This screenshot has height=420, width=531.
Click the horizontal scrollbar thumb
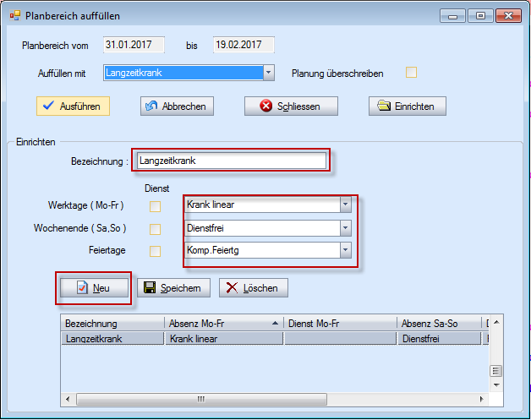201,400
